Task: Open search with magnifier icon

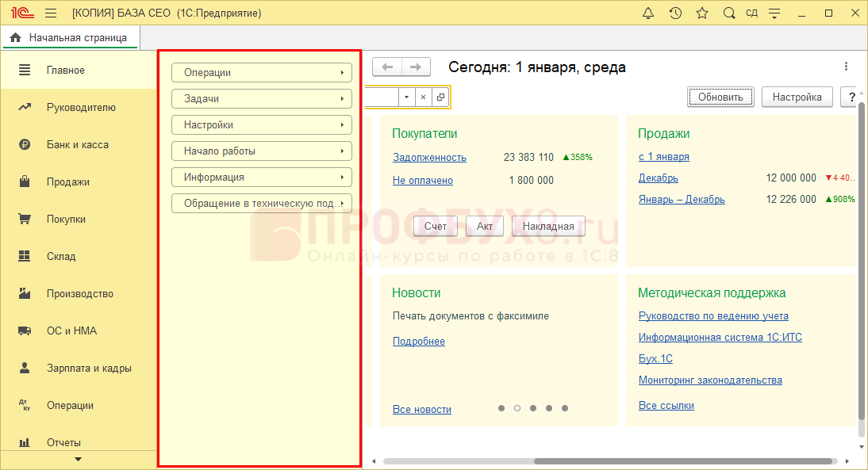Action: 728,13
